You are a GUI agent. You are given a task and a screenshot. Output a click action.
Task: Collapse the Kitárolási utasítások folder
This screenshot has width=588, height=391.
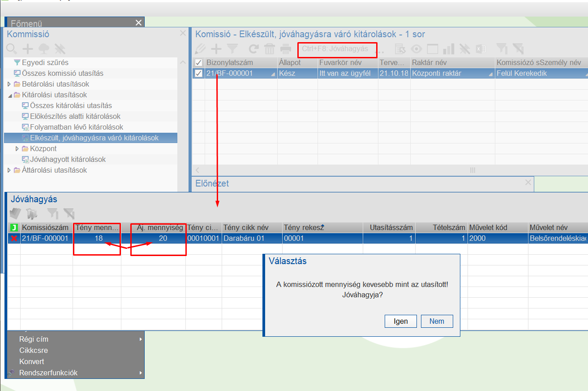click(x=9, y=95)
